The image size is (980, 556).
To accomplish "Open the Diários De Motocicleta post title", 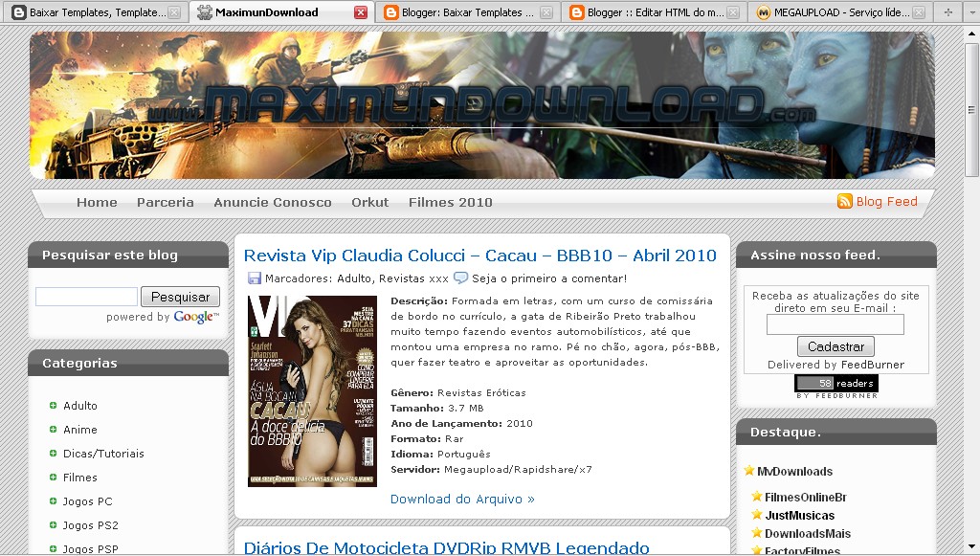I will 446,548.
